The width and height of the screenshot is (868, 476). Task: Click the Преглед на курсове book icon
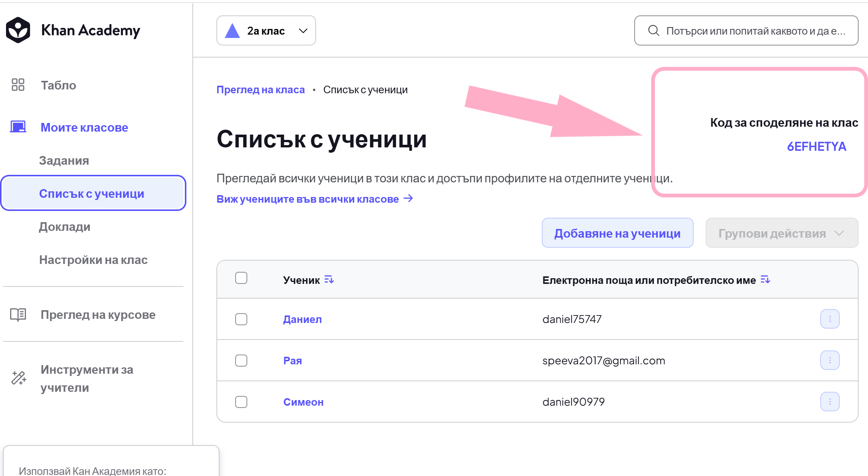click(x=18, y=315)
